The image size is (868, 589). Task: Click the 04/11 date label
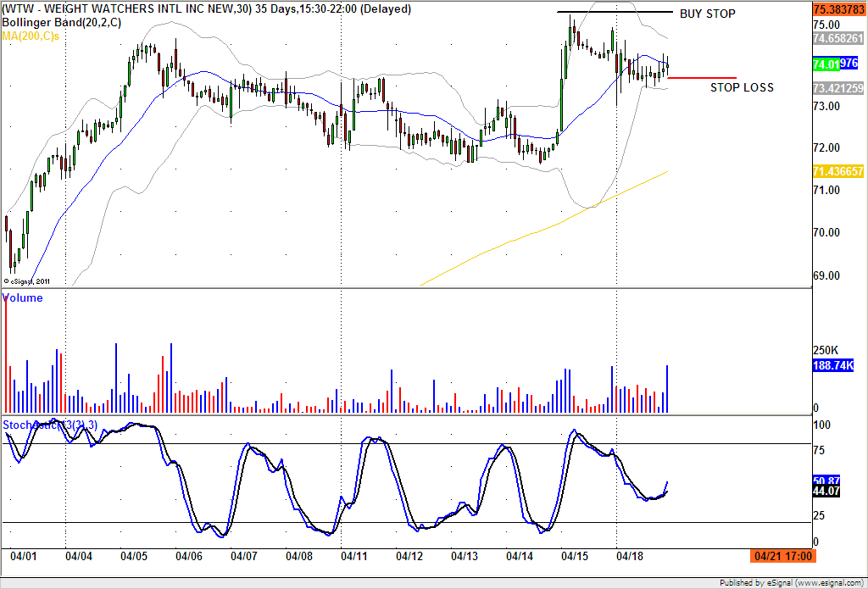354,556
